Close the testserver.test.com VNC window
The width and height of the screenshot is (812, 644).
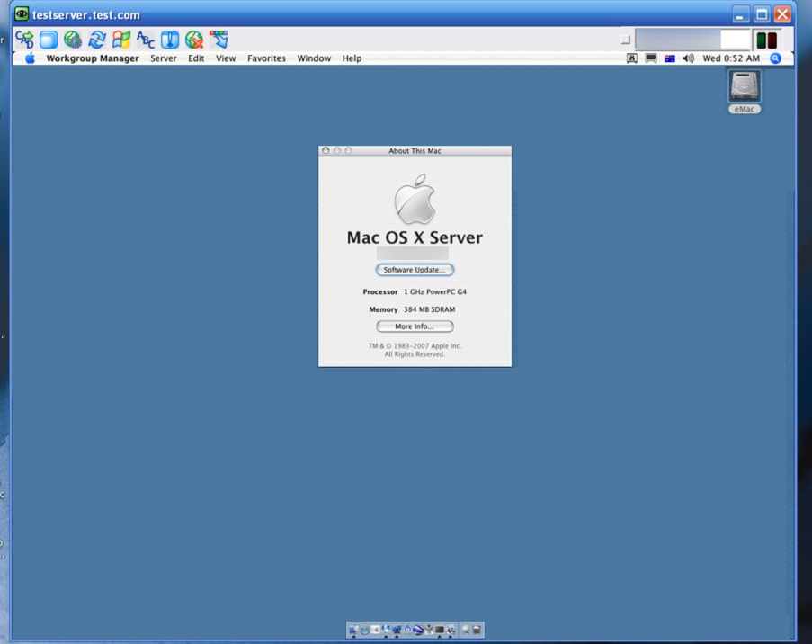coord(782,14)
